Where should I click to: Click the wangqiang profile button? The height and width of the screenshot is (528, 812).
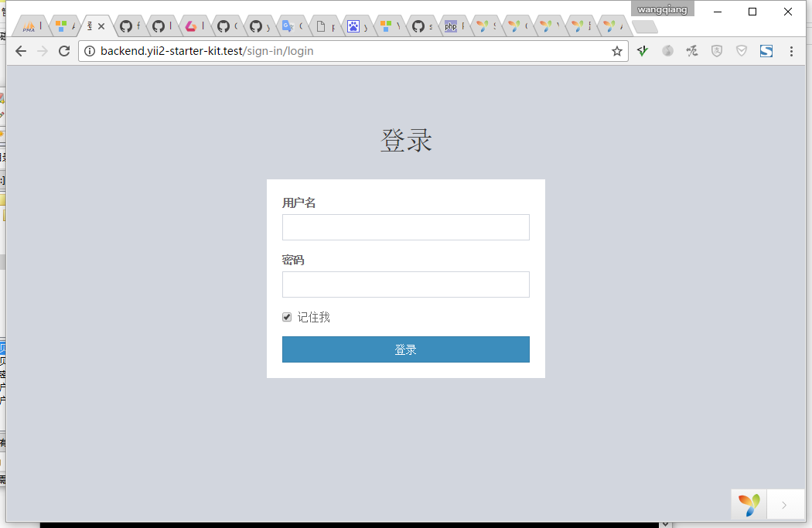pyautogui.click(x=662, y=9)
